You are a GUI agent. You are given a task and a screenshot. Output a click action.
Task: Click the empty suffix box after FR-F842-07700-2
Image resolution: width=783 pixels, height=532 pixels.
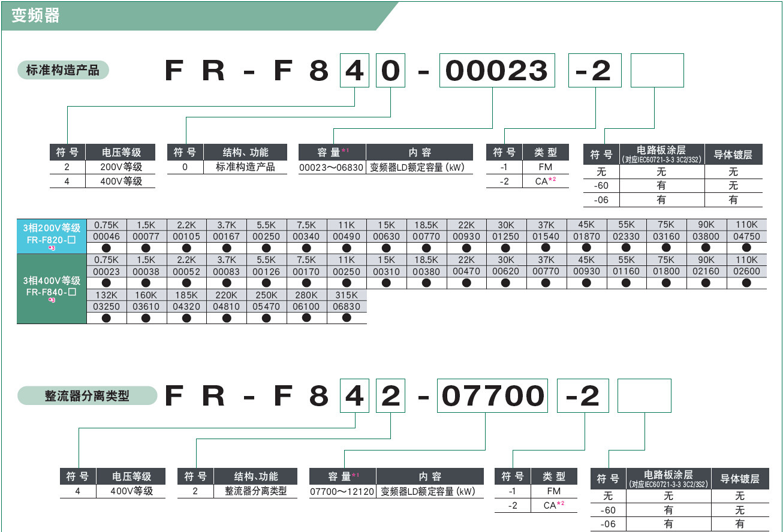(x=644, y=395)
